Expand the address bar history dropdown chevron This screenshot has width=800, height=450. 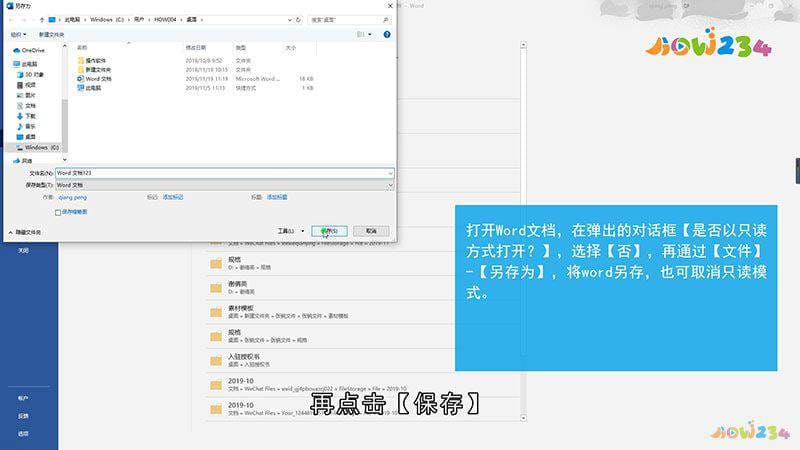coord(289,19)
